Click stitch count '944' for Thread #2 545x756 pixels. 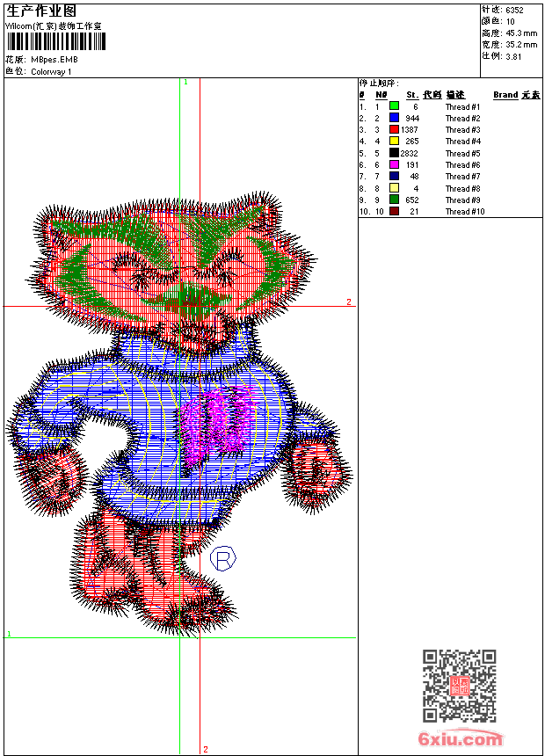click(x=412, y=118)
